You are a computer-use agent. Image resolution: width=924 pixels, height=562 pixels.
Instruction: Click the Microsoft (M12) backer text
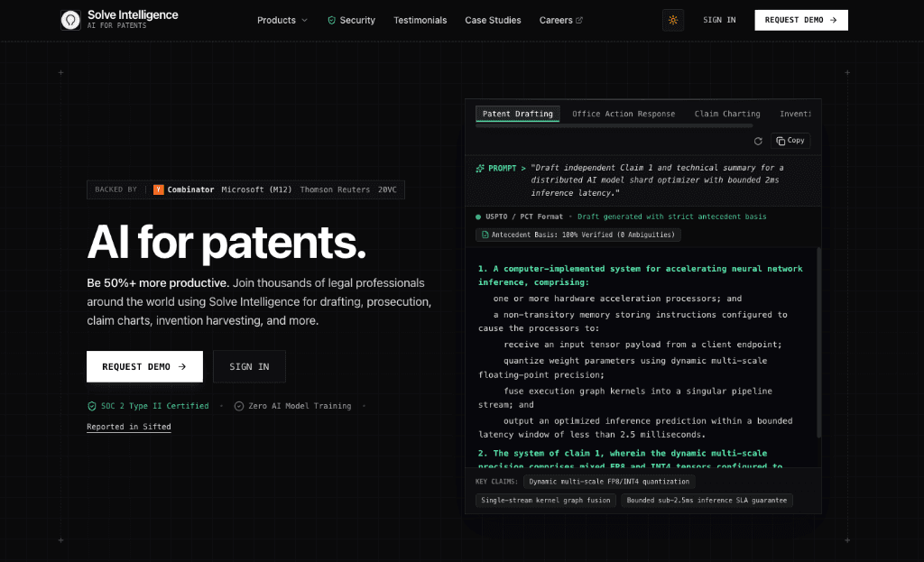[x=256, y=189]
